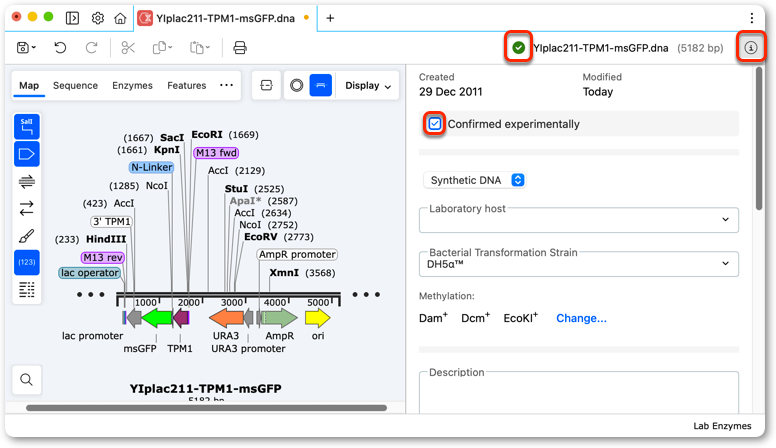
Task: Click the save file icon
Action: (23, 48)
